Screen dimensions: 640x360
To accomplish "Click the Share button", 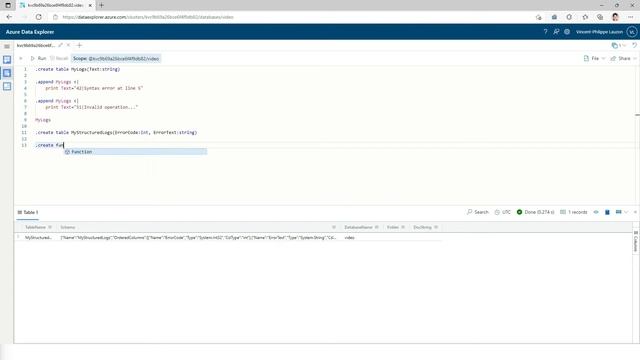I will pyautogui.click(x=621, y=58).
